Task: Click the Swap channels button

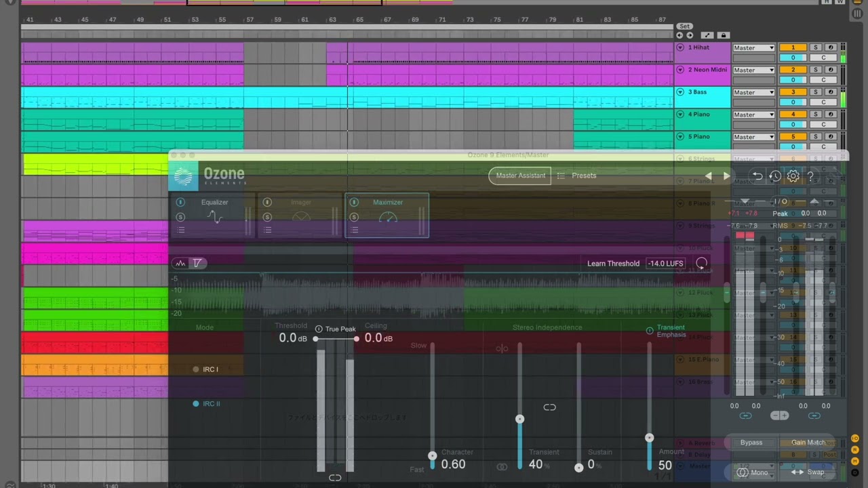Action: [808, 472]
